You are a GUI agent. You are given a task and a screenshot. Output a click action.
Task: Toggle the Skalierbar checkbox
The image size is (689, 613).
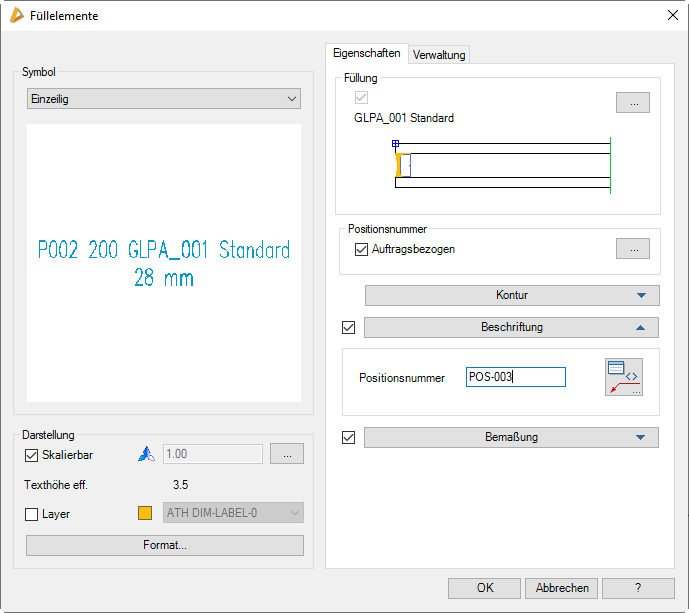pyautogui.click(x=31, y=455)
